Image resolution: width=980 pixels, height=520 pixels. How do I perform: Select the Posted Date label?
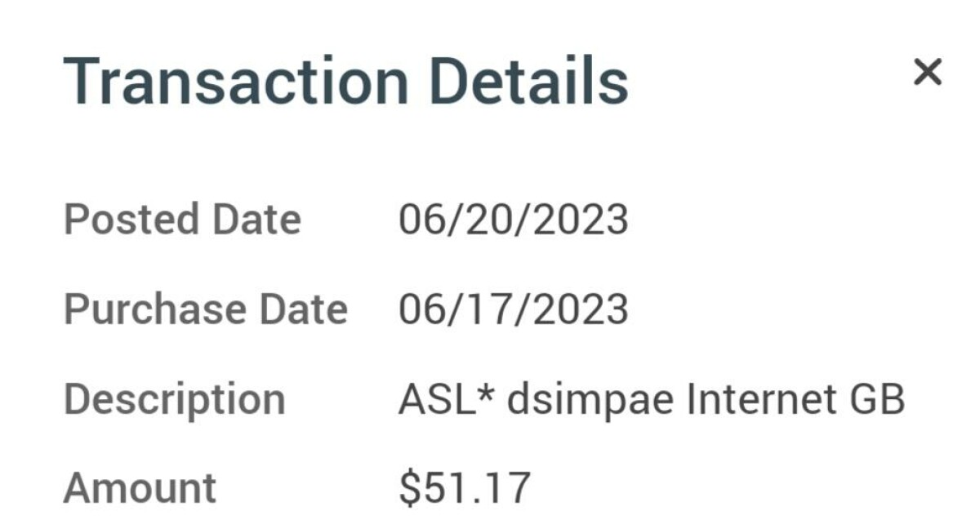pos(182,220)
